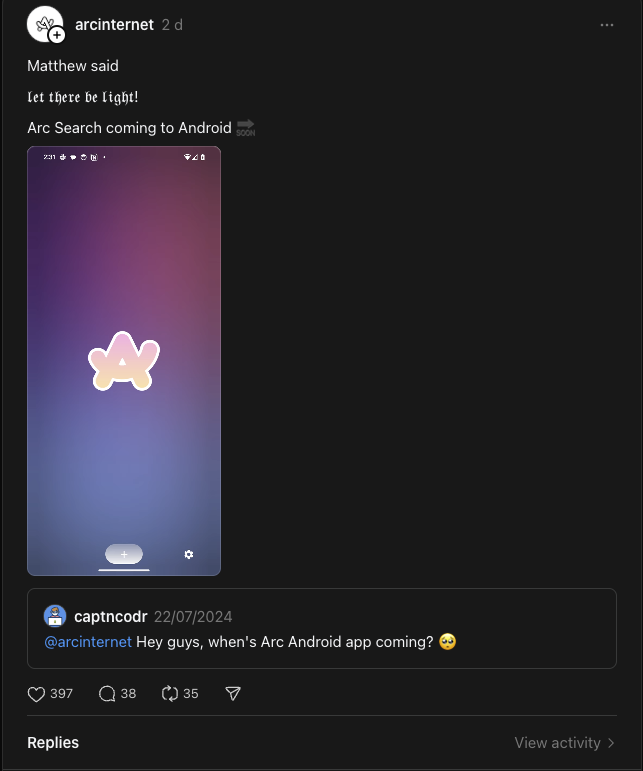This screenshot has height=771, width=643.
Task: Open the captncodr username profile
Action: point(110,617)
